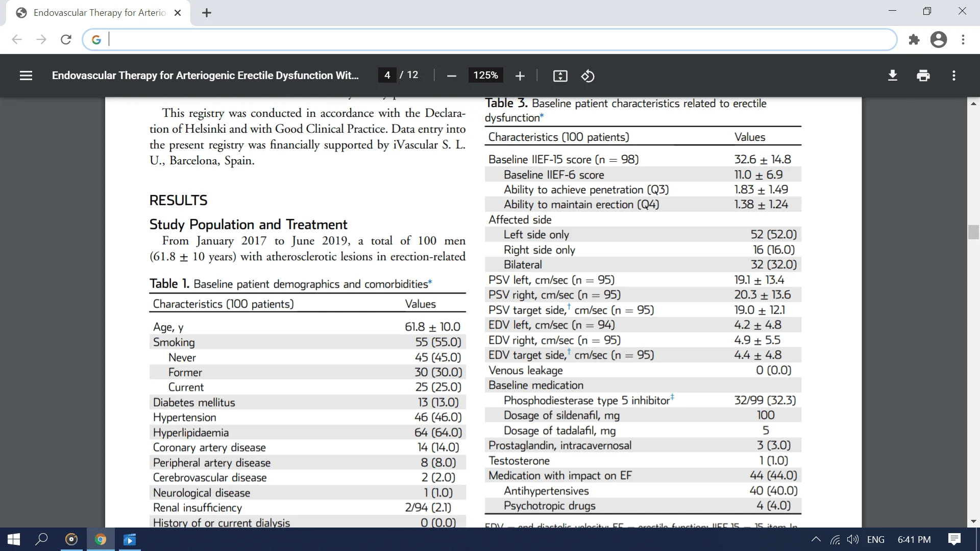Click 'Peripheral artery disease' row label

click(212, 463)
